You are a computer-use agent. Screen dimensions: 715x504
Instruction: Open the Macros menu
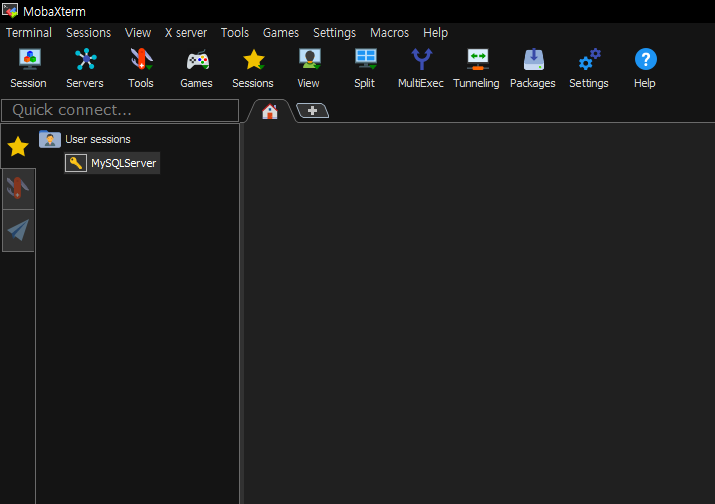(389, 33)
